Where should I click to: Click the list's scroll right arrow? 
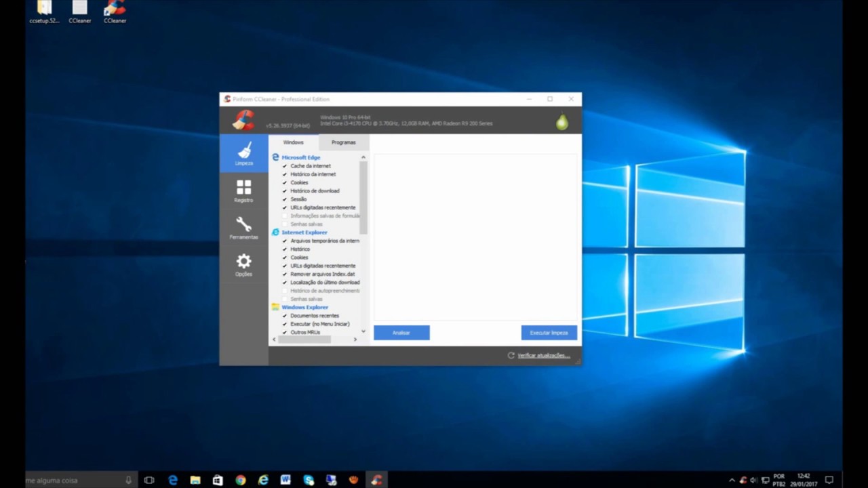(x=355, y=339)
